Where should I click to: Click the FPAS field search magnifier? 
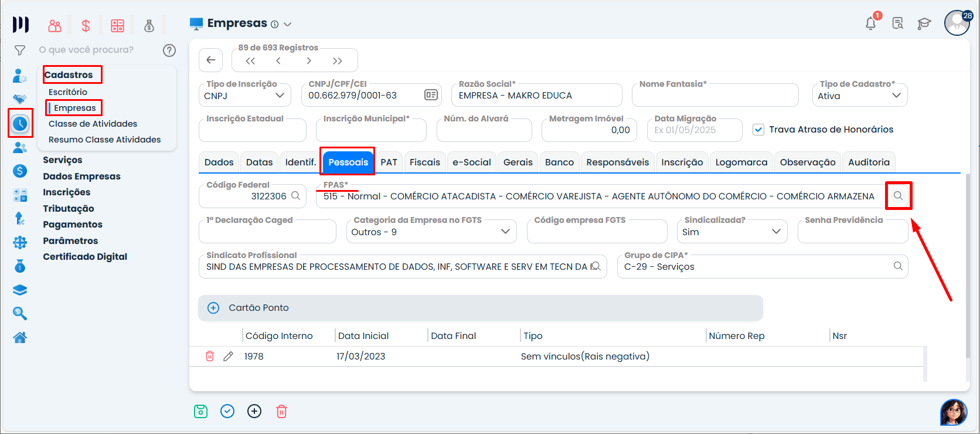click(898, 196)
